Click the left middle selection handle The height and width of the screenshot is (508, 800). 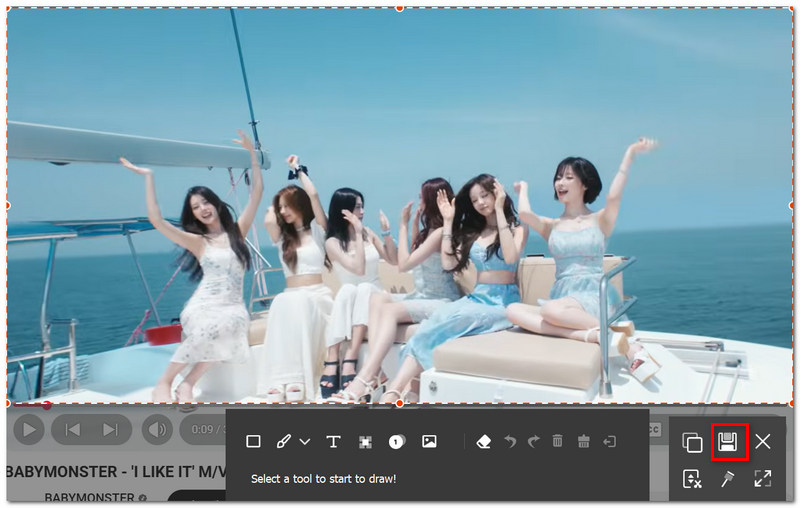7,206
